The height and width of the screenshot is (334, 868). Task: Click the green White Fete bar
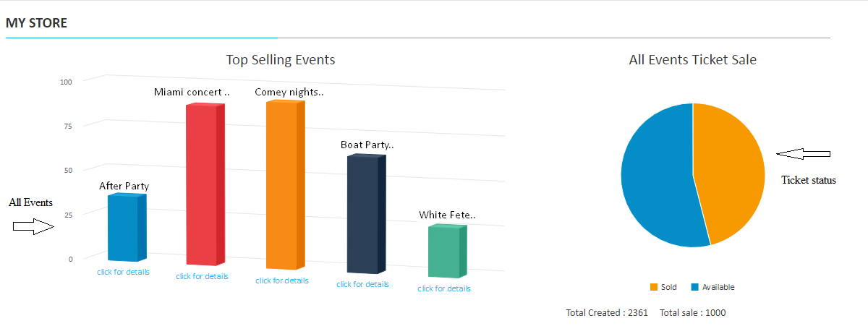[x=444, y=252]
